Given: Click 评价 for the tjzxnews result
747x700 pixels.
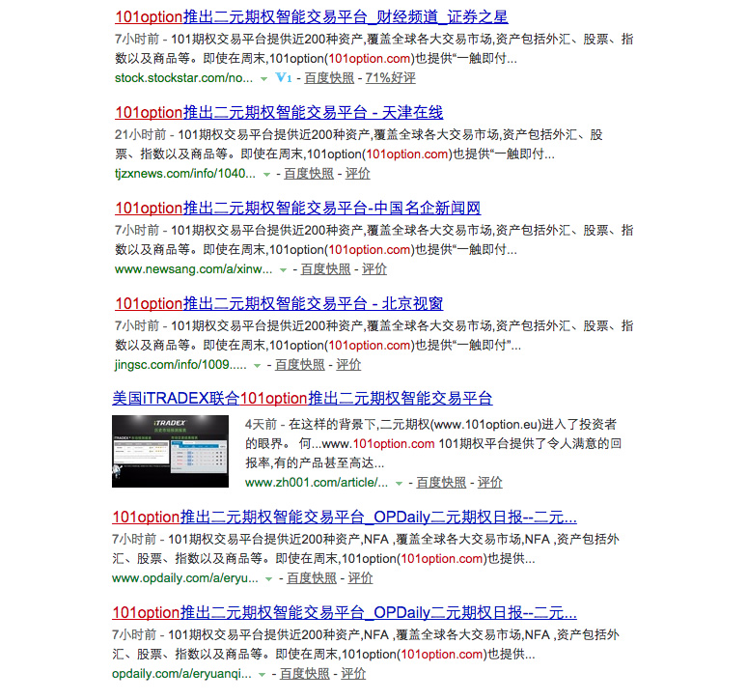Looking at the screenshot, I should pyautogui.click(x=358, y=174).
